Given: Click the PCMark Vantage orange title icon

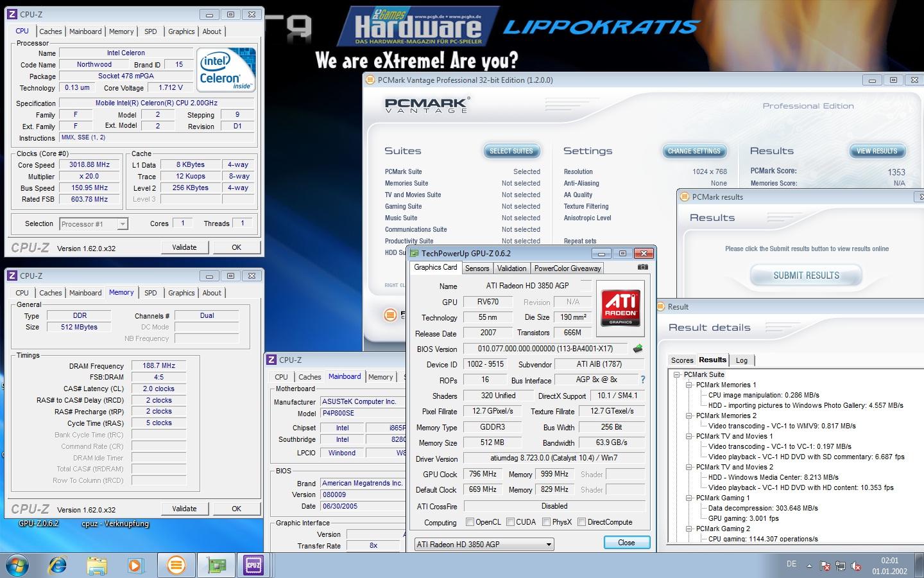Looking at the screenshot, I should 370,80.
